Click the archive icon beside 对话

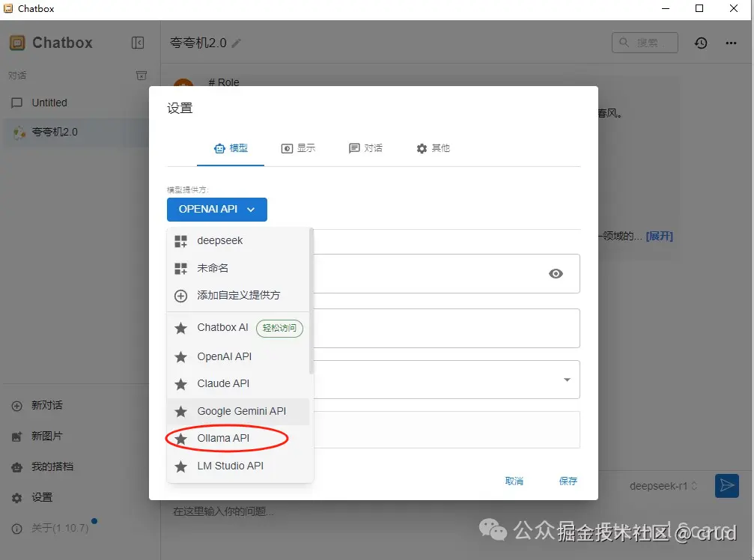[142, 76]
